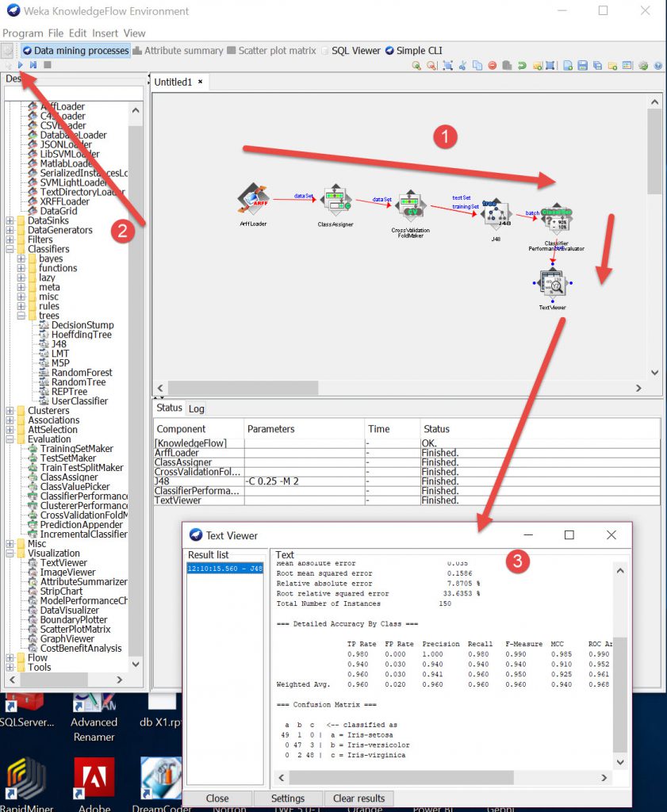Click the save floppy disk toolbar icon
Image resolution: width=667 pixels, height=812 pixels.
tap(581, 66)
